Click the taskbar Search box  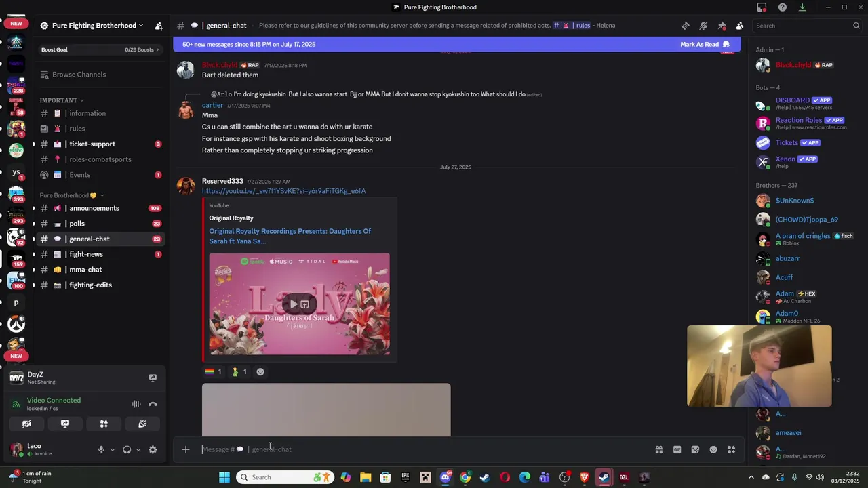(285, 477)
